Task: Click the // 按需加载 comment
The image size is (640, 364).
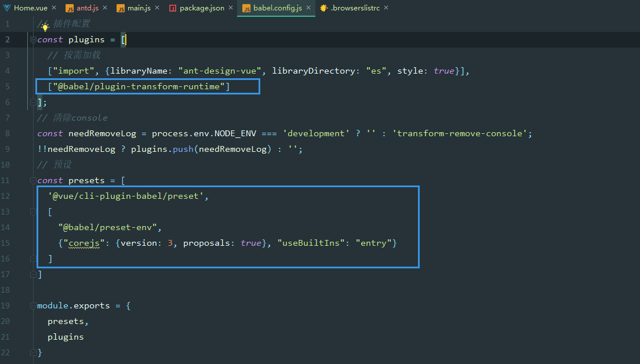Action: pyautogui.click(x=74, y=55)
